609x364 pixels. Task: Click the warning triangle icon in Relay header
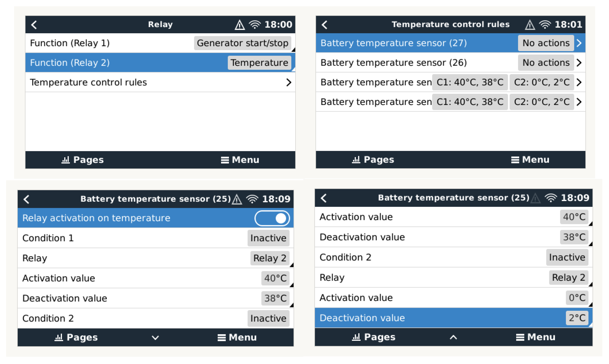pyautogui.click(x=239, y=25)
